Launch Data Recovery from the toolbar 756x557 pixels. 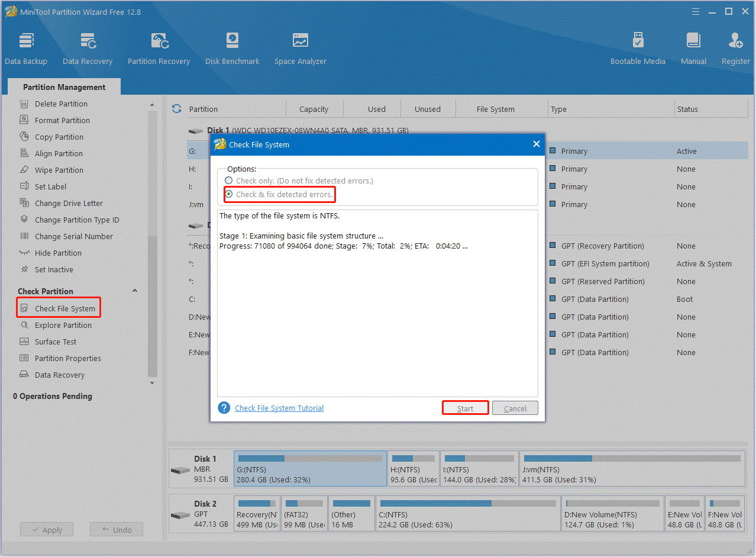pos(88,47)
